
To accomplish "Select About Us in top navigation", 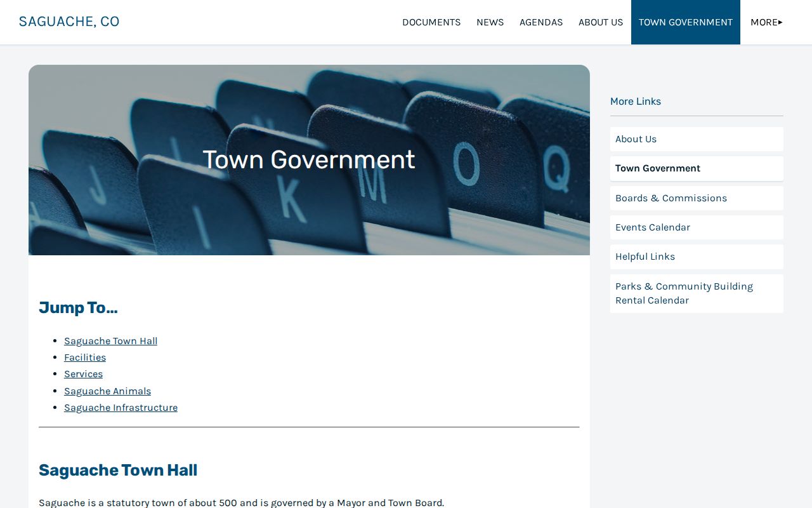I will (x=601, y=22).
